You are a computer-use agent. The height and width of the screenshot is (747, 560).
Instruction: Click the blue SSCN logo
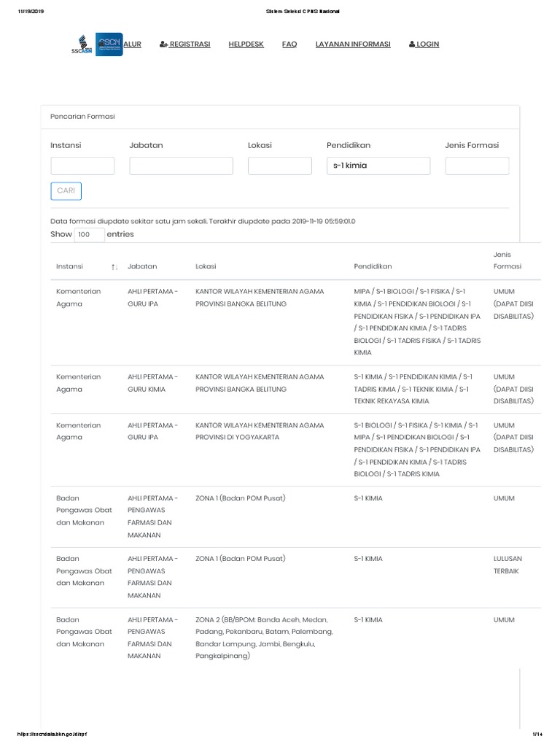coord(109,44)
